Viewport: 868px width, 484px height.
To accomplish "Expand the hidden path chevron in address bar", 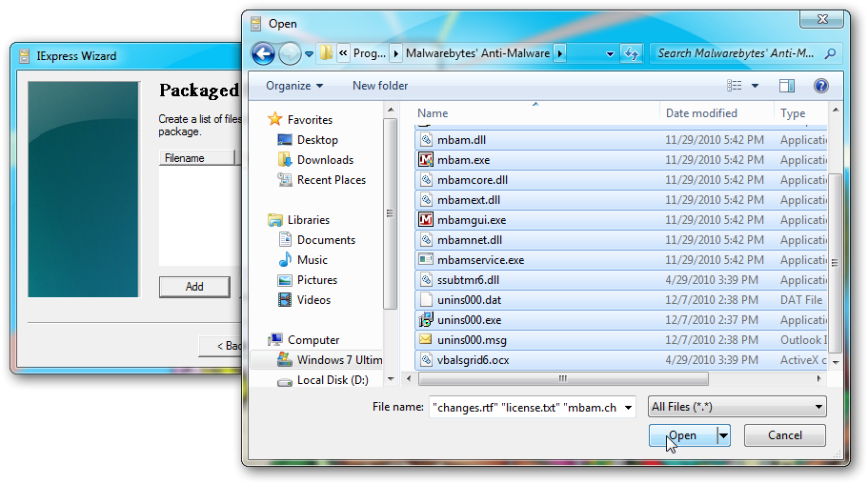I will point(343,53).
